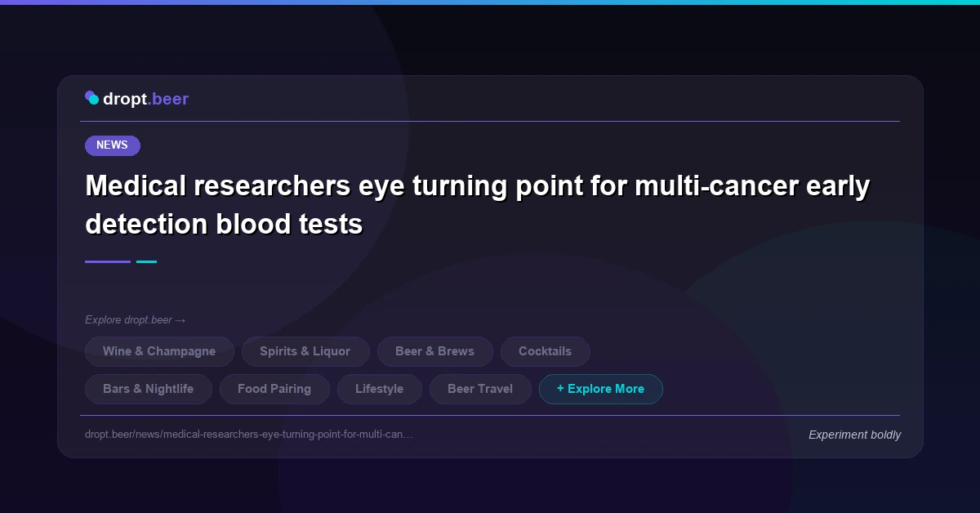This screenshot has width=980, height=513.
Task: Click the NEWS badge label
Action: point(112,145)
